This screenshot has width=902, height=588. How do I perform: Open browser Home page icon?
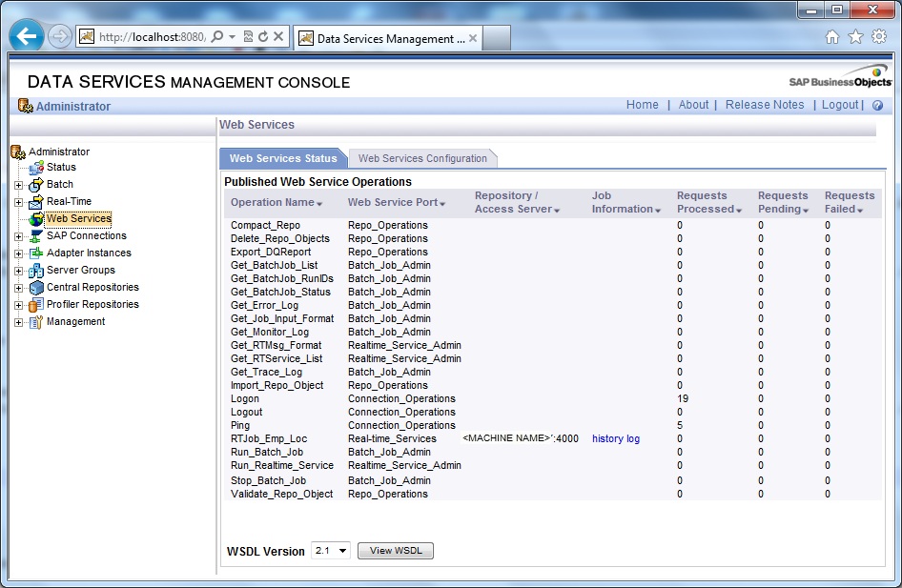pos(832,37)
